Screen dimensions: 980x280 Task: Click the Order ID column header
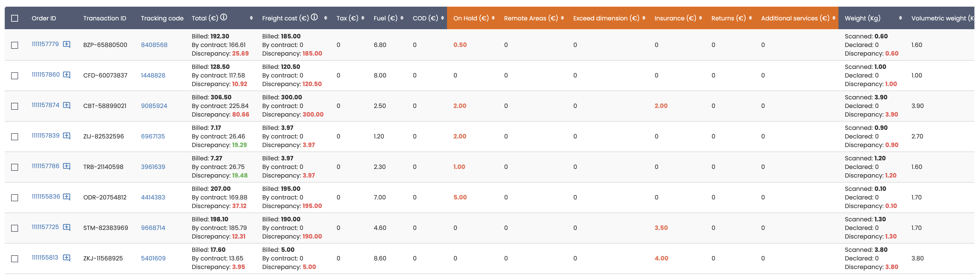coord(44,18)
